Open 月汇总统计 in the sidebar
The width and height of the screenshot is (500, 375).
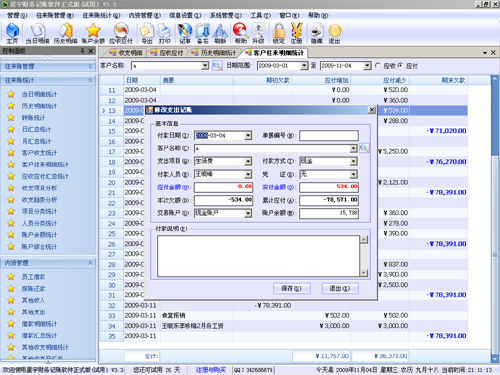(x=36, y=141)
